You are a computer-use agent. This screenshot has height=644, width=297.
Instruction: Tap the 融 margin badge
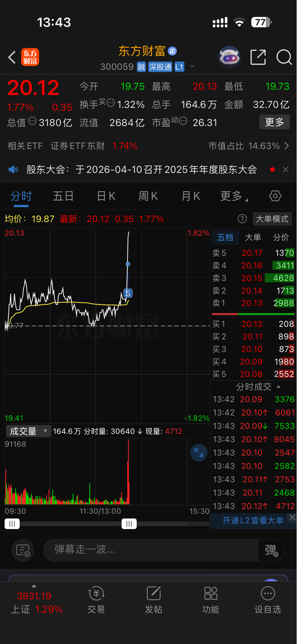point(141,67)
